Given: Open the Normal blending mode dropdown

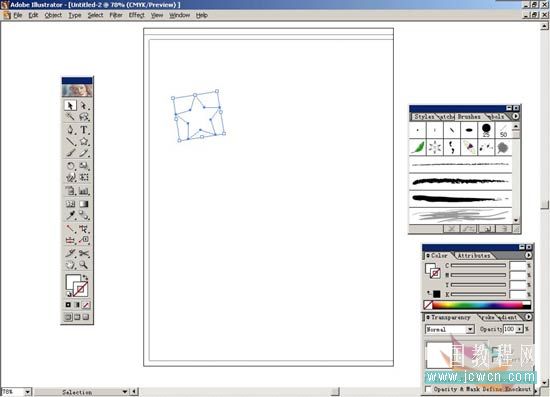Looking at the screenshot, I should pyautogui.click(x=470, y=329).
